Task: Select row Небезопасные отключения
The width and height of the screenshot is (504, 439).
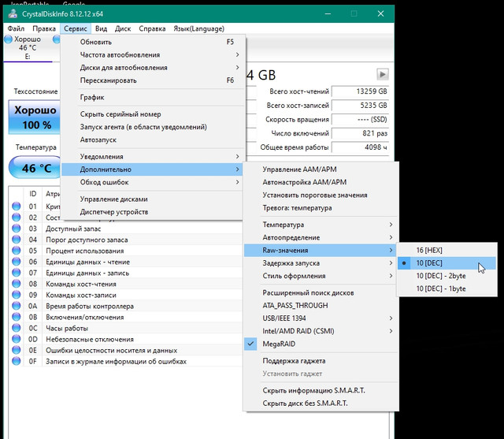Action: coord(126,340)
